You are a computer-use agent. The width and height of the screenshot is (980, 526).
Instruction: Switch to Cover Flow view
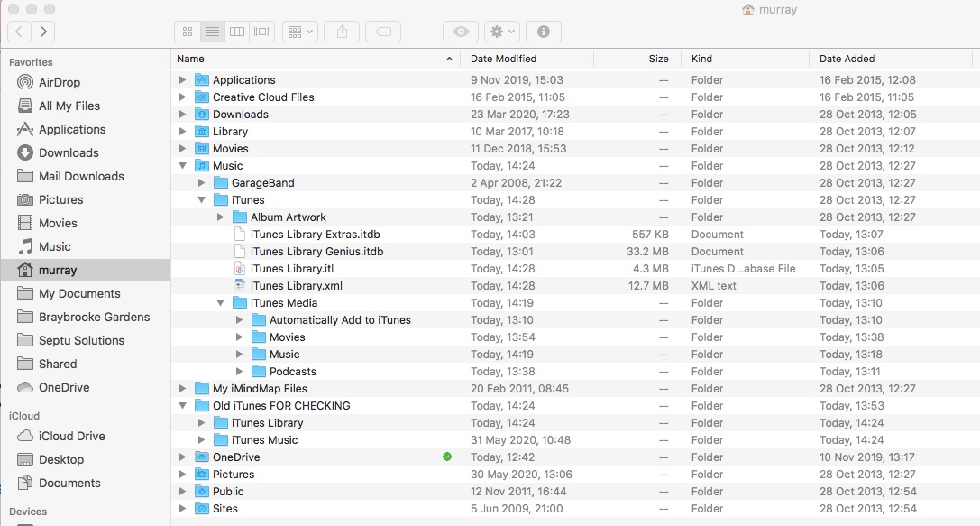point(261,31)
